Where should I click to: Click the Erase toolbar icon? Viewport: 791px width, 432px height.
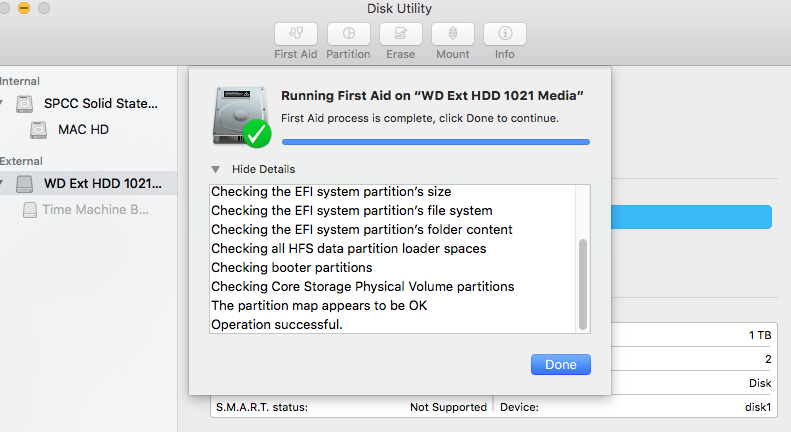(400, 33)
